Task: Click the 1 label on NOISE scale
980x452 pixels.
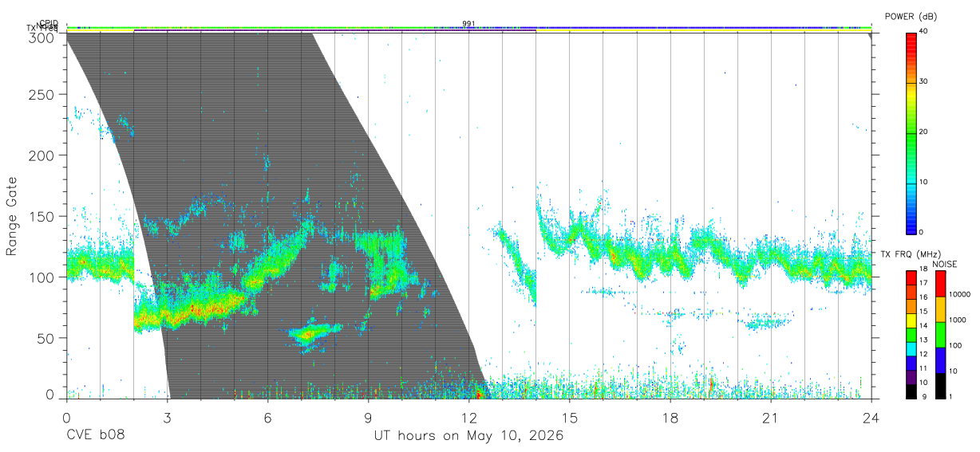Action: coord(950,396)
